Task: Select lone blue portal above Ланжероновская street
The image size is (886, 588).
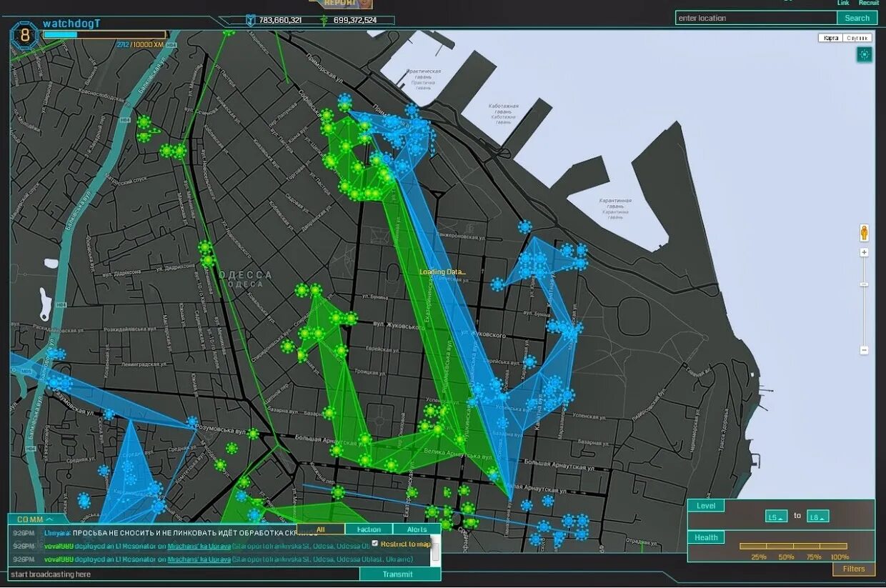Action: click(525, 227)
